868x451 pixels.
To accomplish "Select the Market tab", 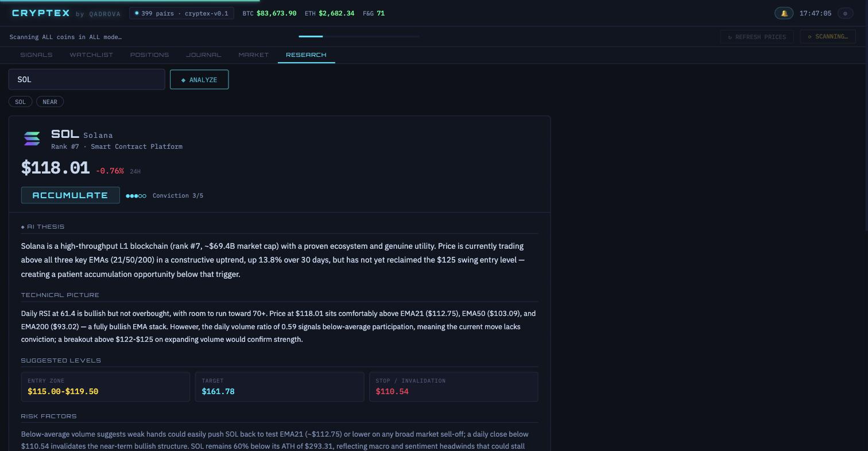I will tap(253, 55).
